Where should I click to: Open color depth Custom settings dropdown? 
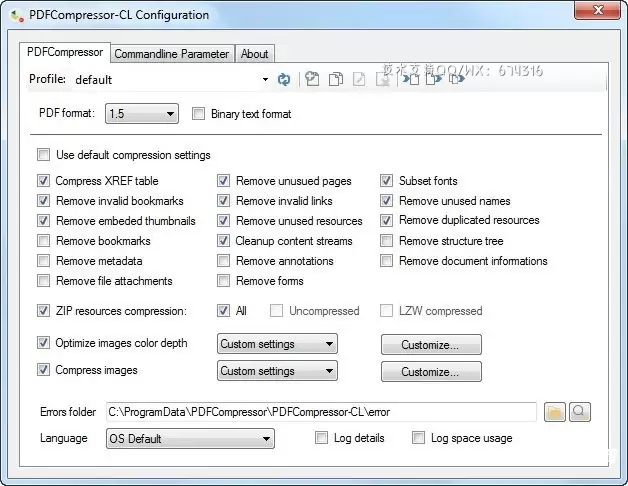tap(277, 344)
